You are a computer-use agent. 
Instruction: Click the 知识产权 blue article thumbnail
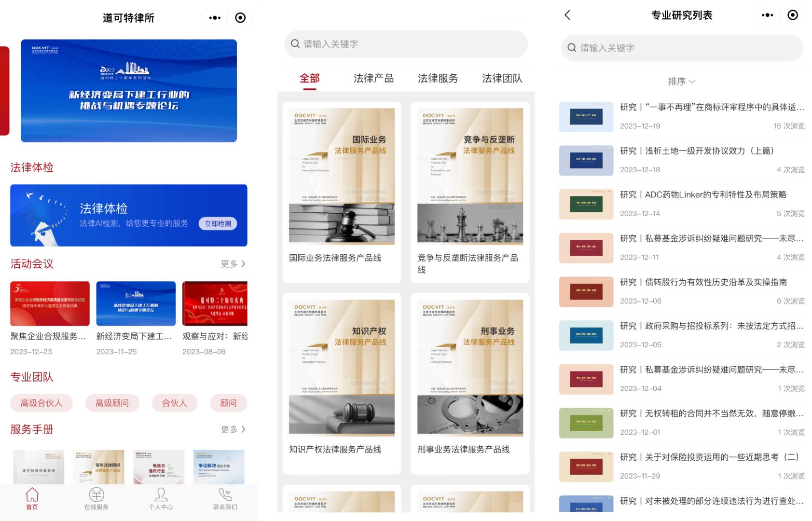[586, 117]
